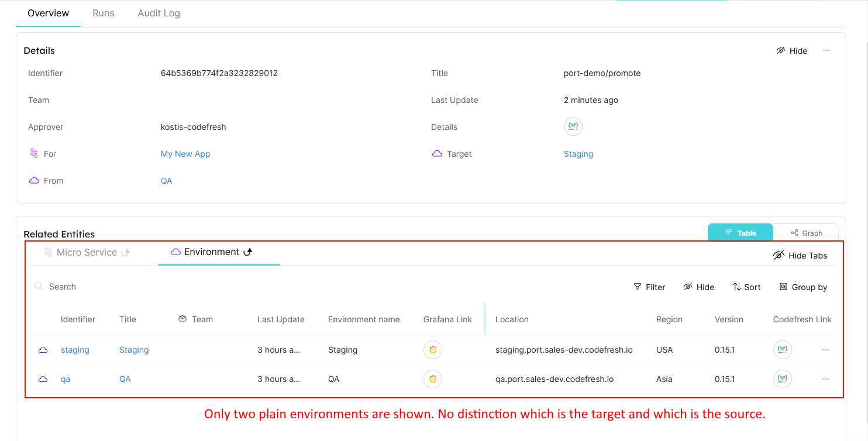The width and height of the screenshot is (868, 441).
Task: Open the QA title link in table
Action: [125, 379]
